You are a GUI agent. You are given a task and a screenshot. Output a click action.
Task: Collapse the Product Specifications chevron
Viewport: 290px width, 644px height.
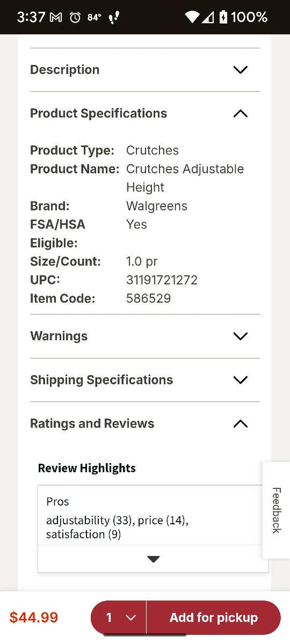pos(240,114)
